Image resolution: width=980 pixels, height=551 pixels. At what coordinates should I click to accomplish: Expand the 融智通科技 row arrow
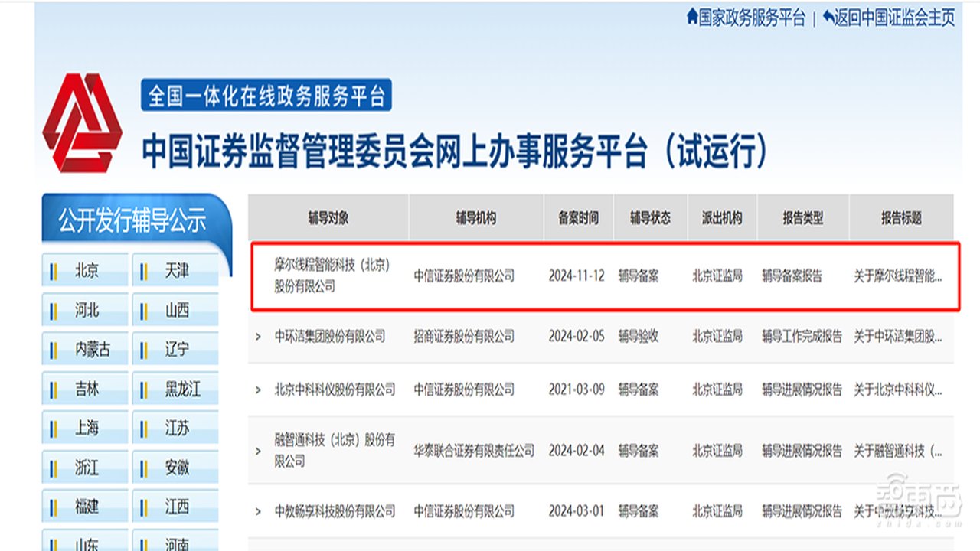tap(258, 450)
